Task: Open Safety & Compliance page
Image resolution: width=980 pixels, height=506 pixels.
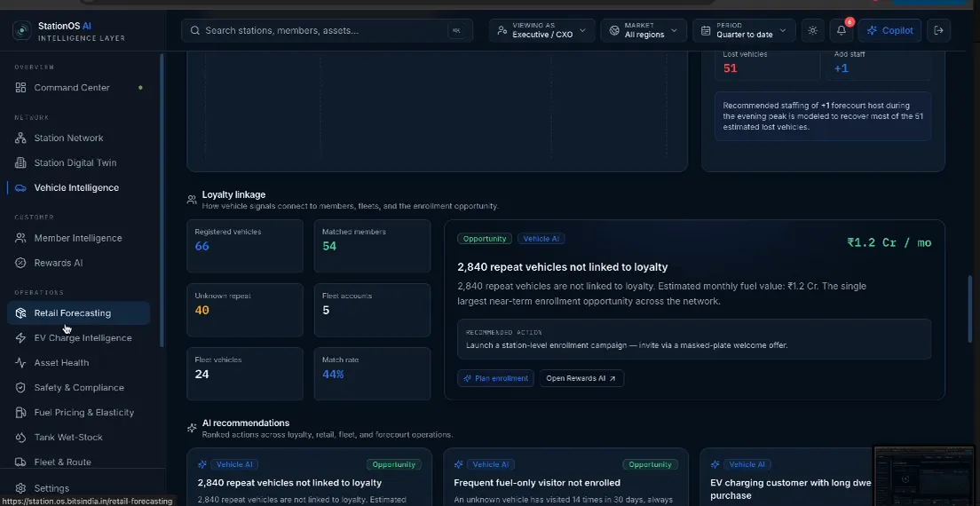Action: pos(78,388)
